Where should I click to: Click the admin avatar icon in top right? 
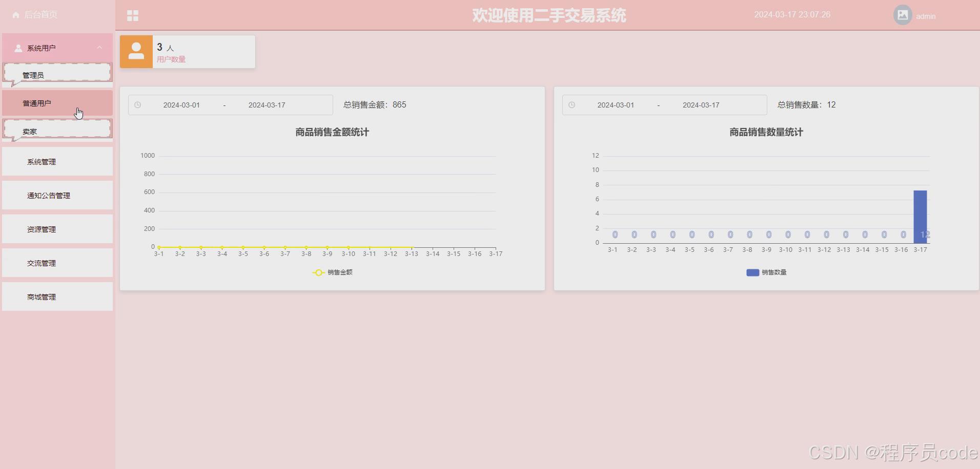coord(902,14)
